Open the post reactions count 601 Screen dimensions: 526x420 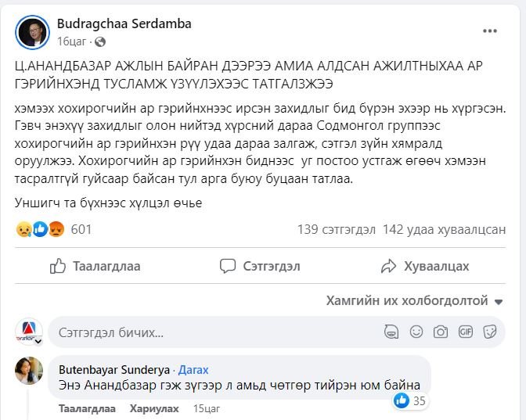81,229
